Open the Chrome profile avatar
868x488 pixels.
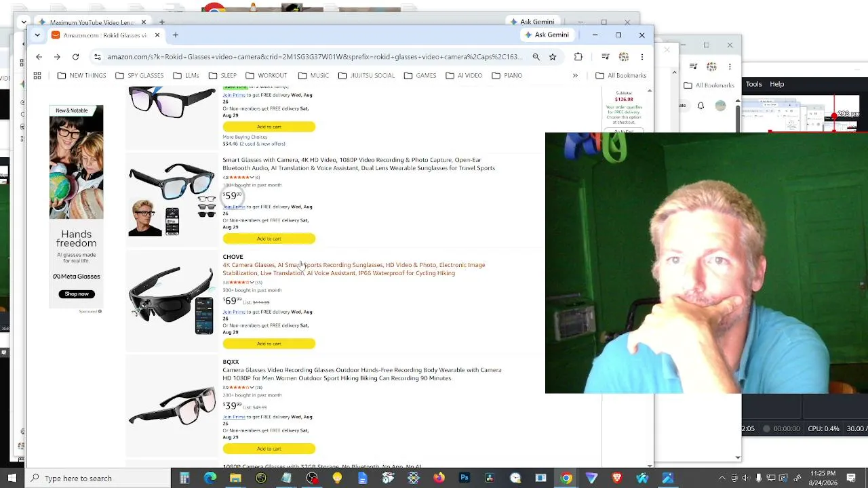click(x=624, y=57)
